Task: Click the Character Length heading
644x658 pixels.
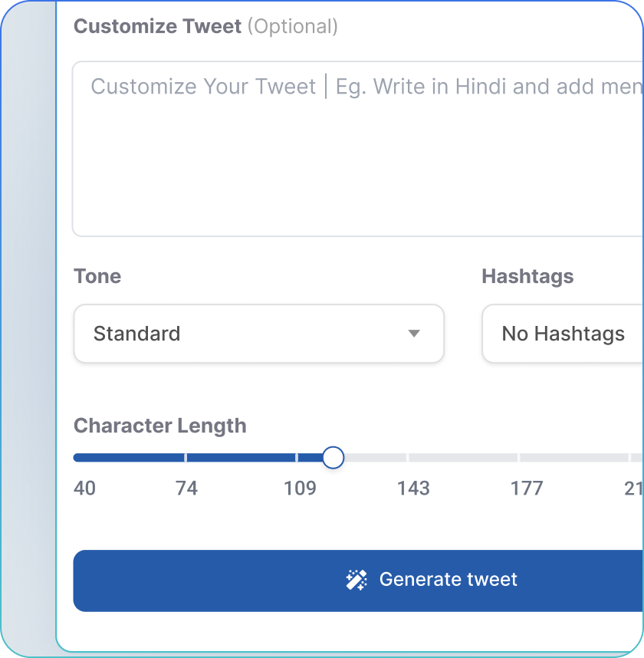Action: tap(159, 426)
